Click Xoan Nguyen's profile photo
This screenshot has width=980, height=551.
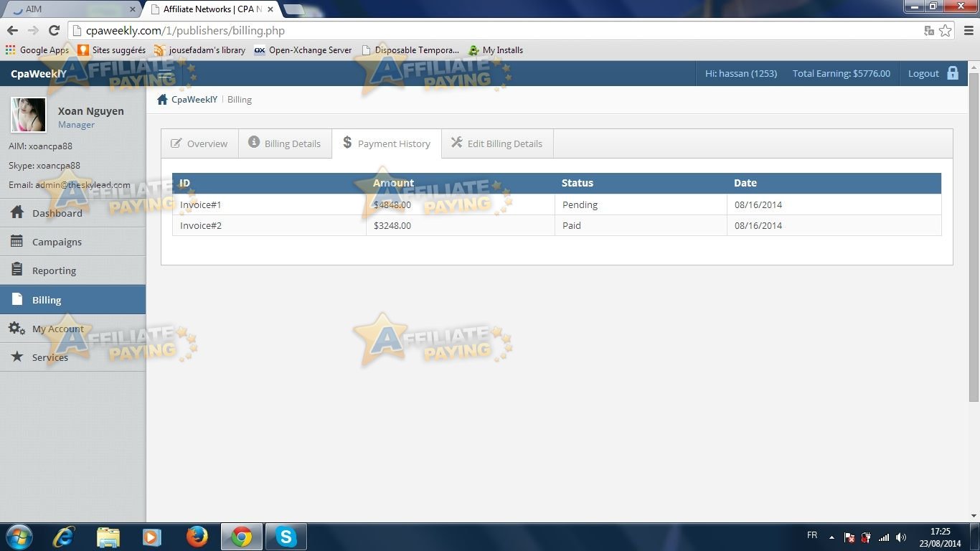pos(29,116)
